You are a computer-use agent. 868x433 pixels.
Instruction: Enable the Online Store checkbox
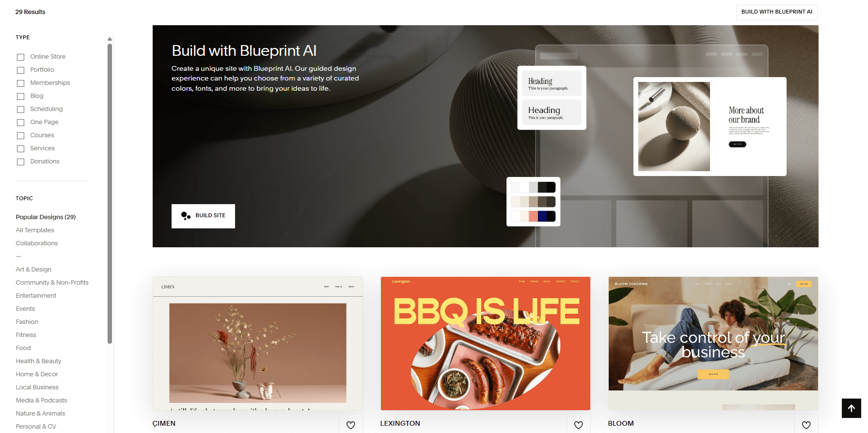(x=20, y=57)
